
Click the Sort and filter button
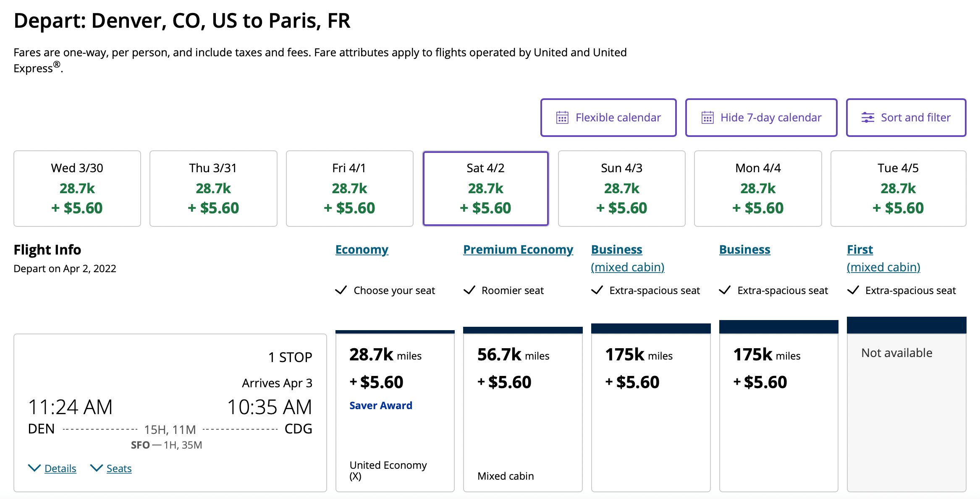(x=906, y=118)
